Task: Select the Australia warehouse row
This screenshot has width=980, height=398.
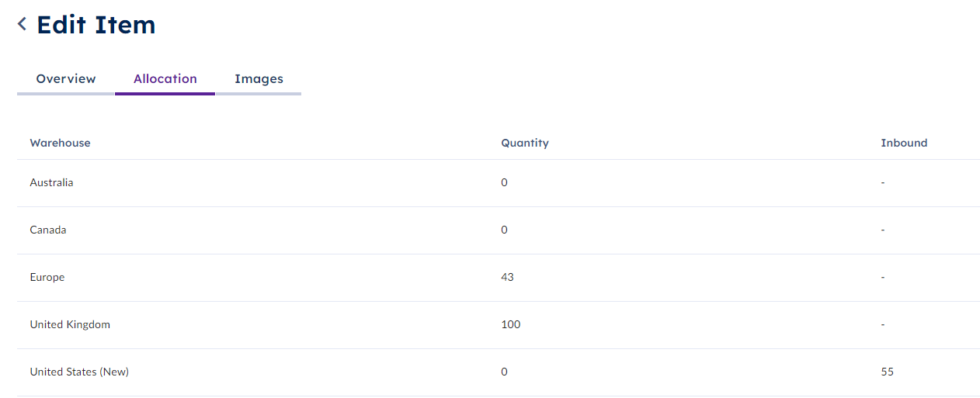Action: tap(499, 183)
